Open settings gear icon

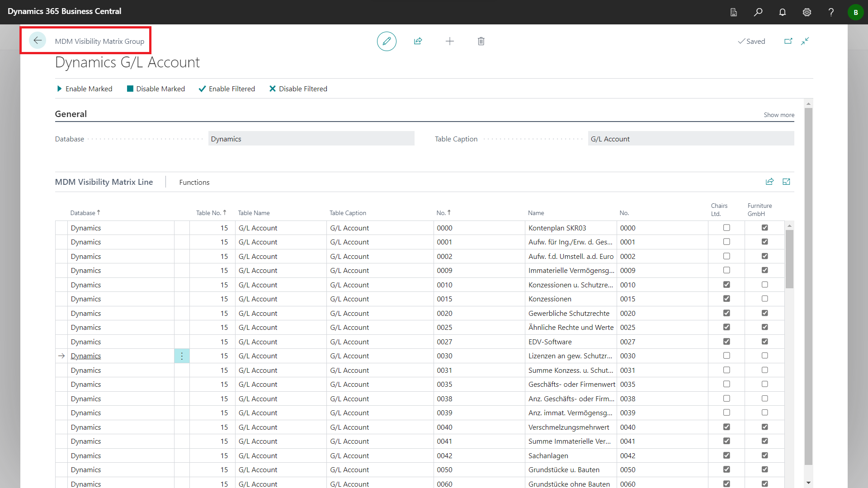(x=807, y=12)
